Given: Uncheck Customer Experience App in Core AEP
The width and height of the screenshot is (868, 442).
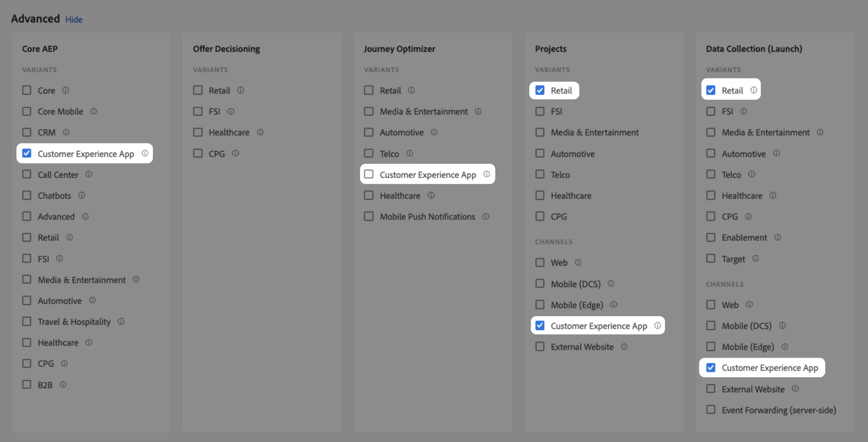Looking at the screenshot, I should click(27, 153).
